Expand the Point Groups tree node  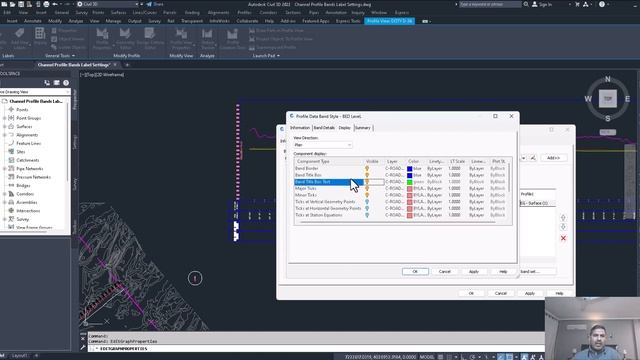click(4, 118)
